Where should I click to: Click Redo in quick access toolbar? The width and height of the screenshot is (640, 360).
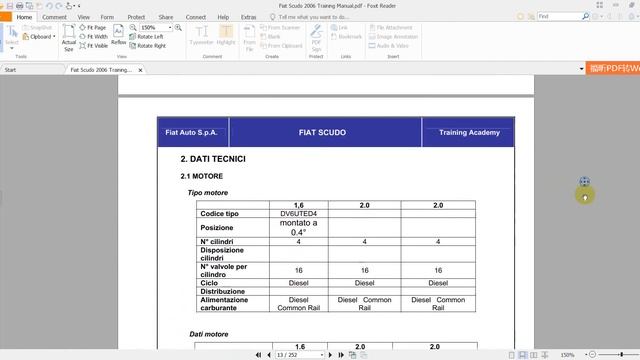[x=59, y=6]
